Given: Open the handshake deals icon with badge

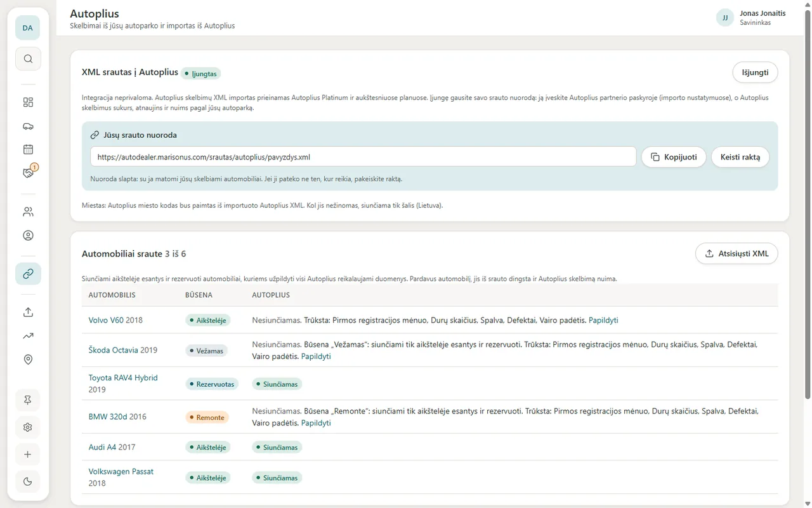Looking at the screenshot, I should pyautogui.click(x=28, y=173).
